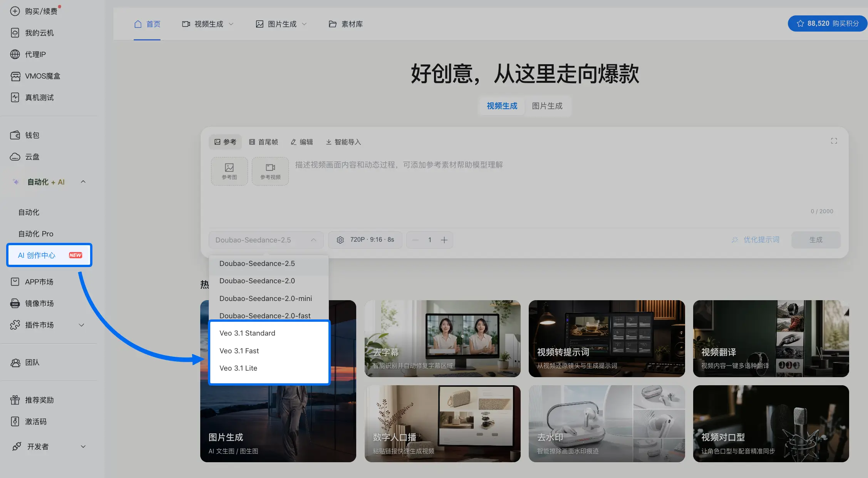Screen dimensions: 868x478
Task: Click the fullscreen expand icon of the prompt box
Action: pos(834,141)
